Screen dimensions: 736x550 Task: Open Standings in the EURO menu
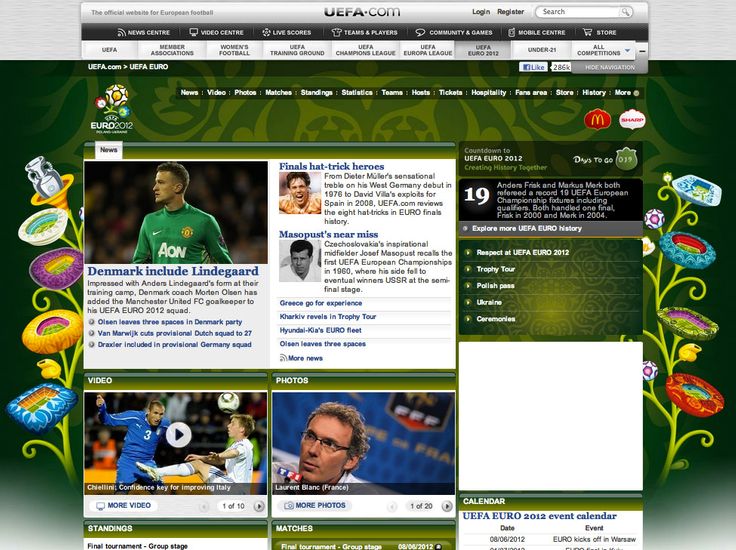316,92
